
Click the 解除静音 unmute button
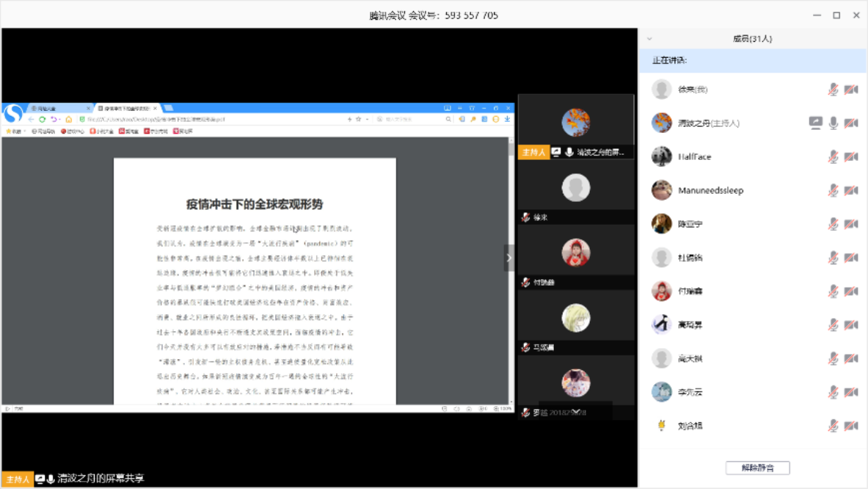(756, 467)
